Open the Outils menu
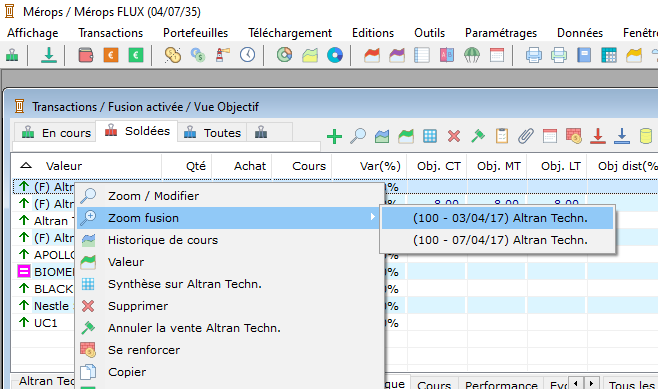 pyautogui.click(x=429, y=33)
